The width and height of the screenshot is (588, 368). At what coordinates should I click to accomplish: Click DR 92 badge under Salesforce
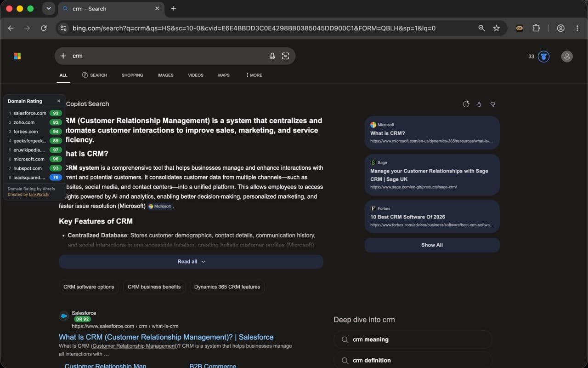(82, 319)
